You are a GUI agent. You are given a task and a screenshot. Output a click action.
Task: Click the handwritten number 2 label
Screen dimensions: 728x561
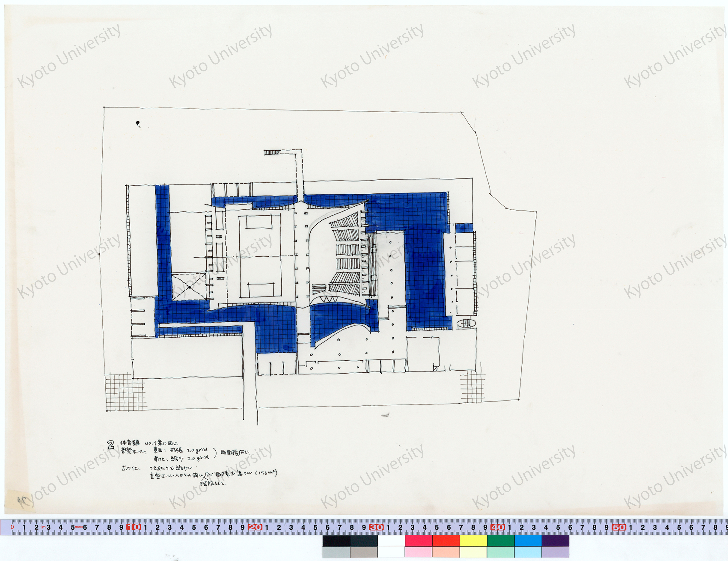pyautogui.click(x=111, y=444)
